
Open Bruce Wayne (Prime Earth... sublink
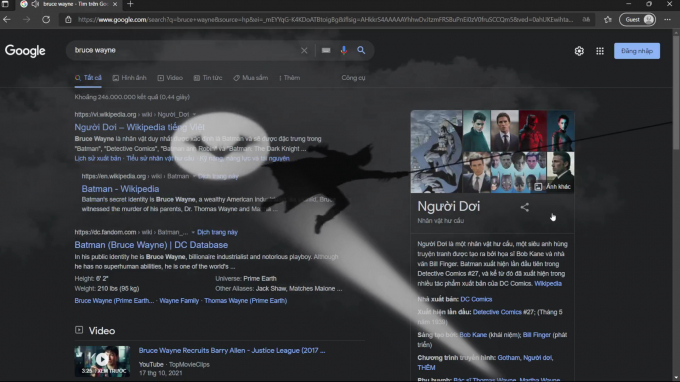(x=114, y=300)
